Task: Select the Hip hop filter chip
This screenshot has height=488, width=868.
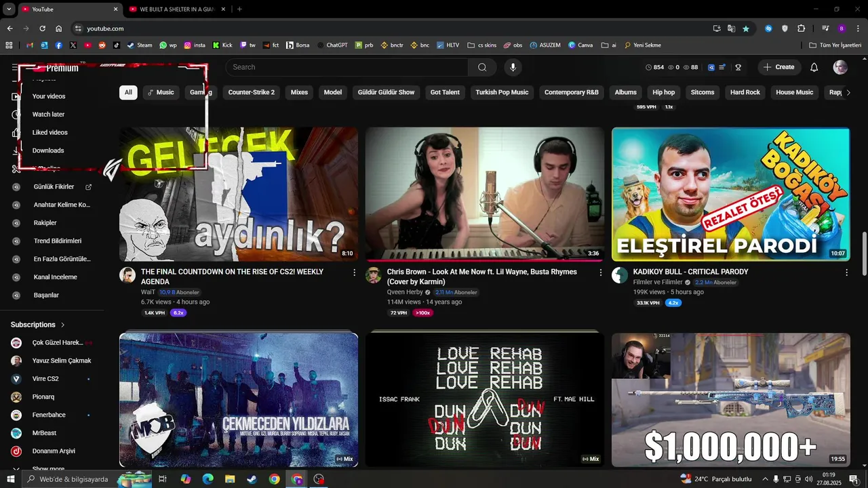Action: (x=664, y=92)
